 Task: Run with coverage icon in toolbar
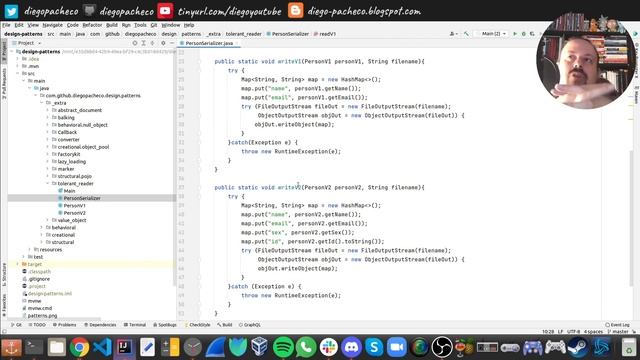coord(532,34)
